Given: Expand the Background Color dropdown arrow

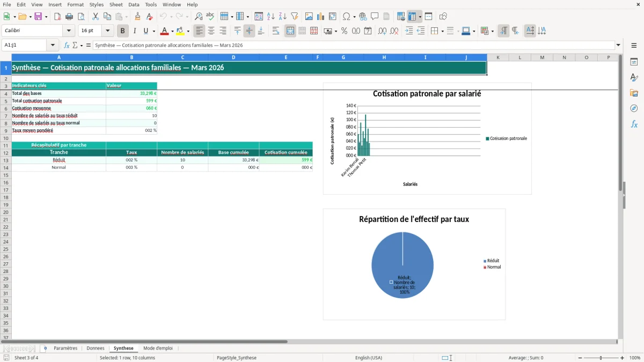Looking at the screenshot, I should pos(189,31).
